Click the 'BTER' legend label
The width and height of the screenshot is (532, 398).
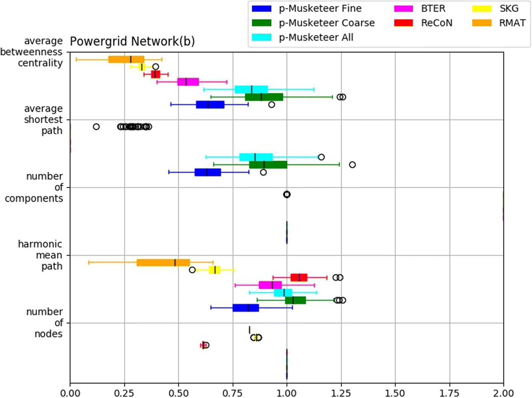click(433, 9)
